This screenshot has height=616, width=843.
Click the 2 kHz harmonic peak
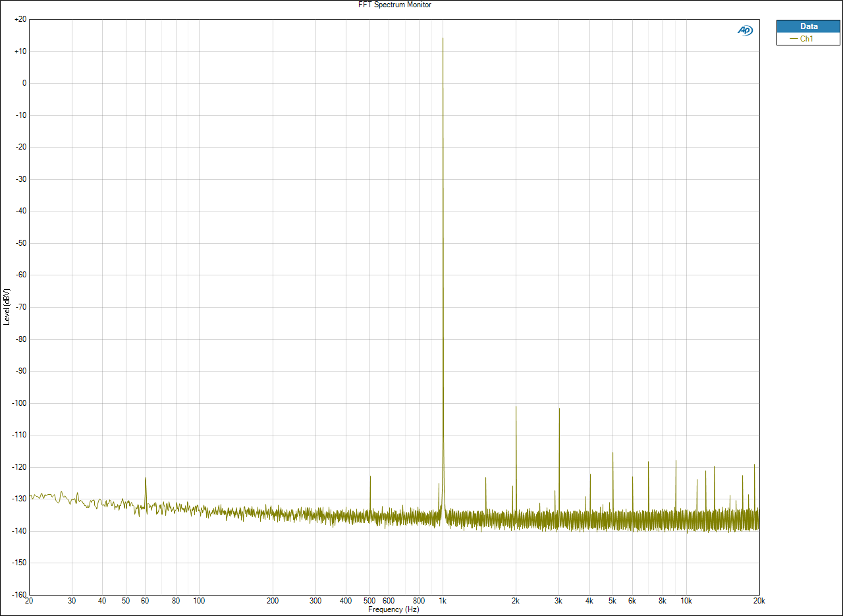click(516, 406)
